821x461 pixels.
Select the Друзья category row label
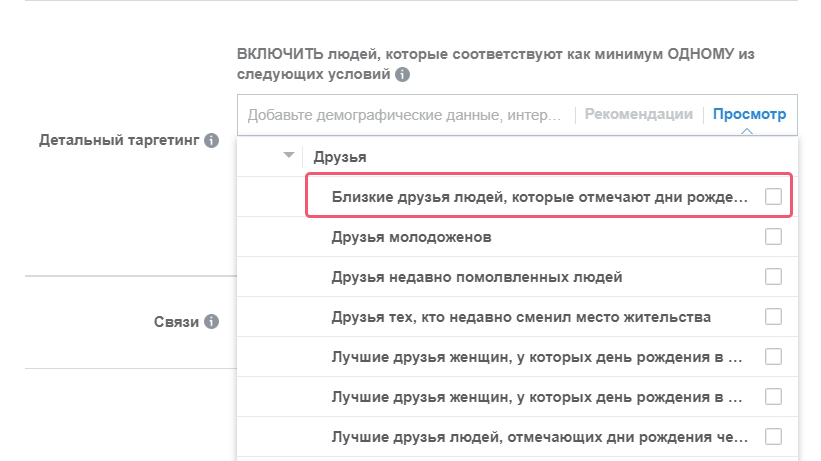[x=340, y=157]
